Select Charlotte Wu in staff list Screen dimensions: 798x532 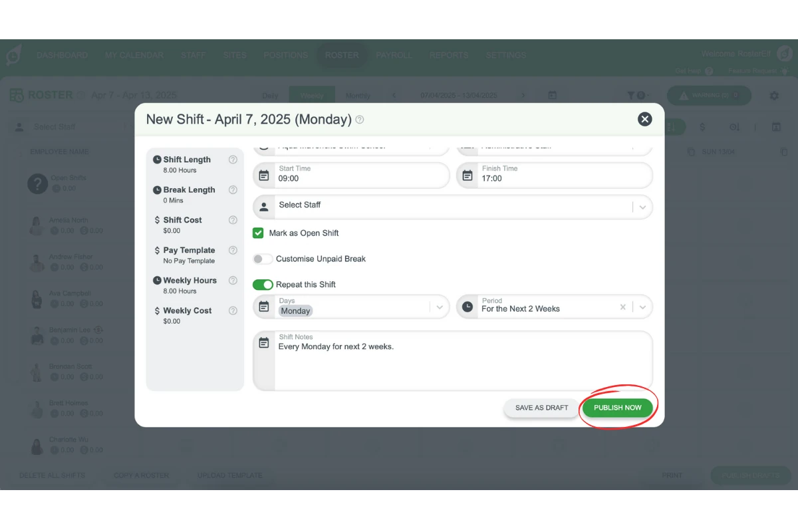pyautogui.click(x=68, y=445)
